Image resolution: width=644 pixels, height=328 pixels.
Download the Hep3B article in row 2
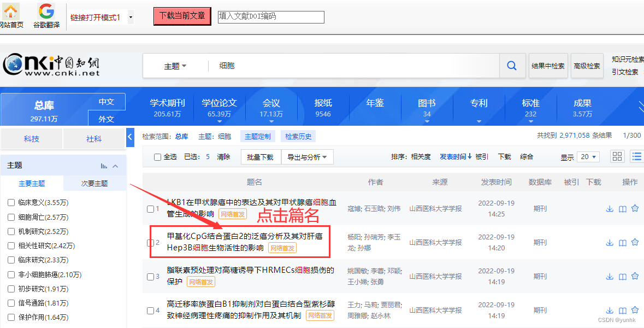[x=610, y=243]
